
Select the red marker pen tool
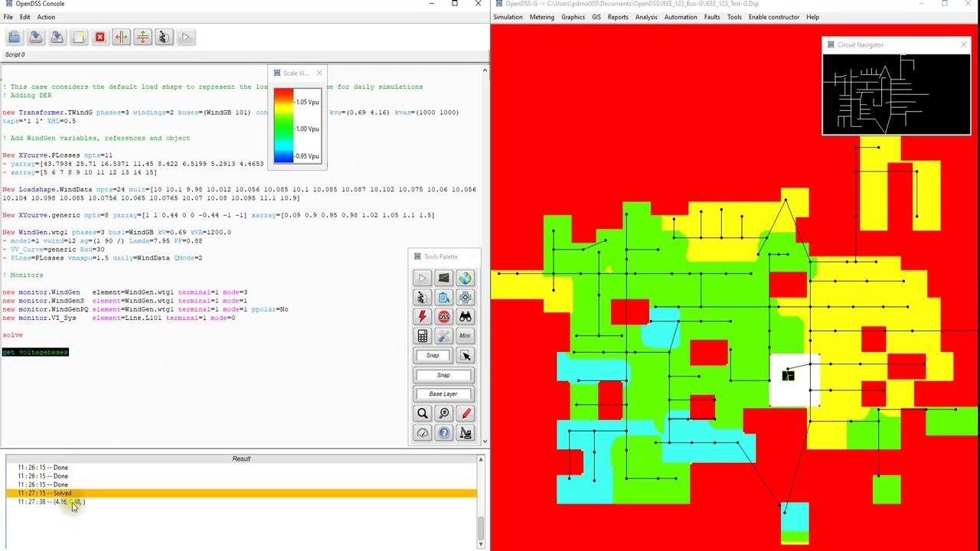click(x=465, y=413)
